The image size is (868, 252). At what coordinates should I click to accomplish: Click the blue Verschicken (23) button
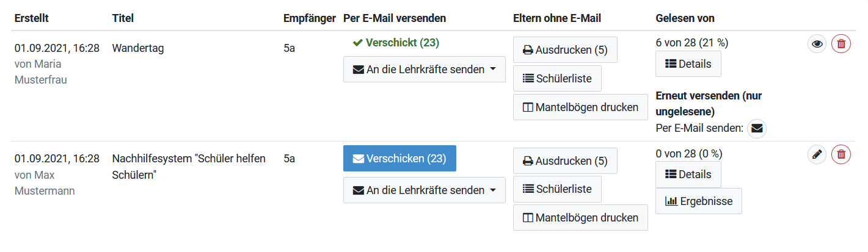click(x=399, y=159)
